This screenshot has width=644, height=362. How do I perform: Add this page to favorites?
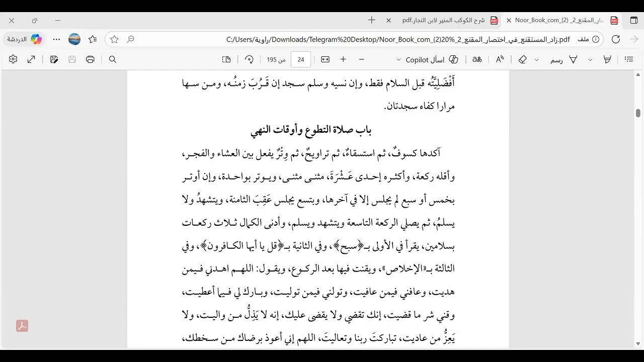[114, 39]
